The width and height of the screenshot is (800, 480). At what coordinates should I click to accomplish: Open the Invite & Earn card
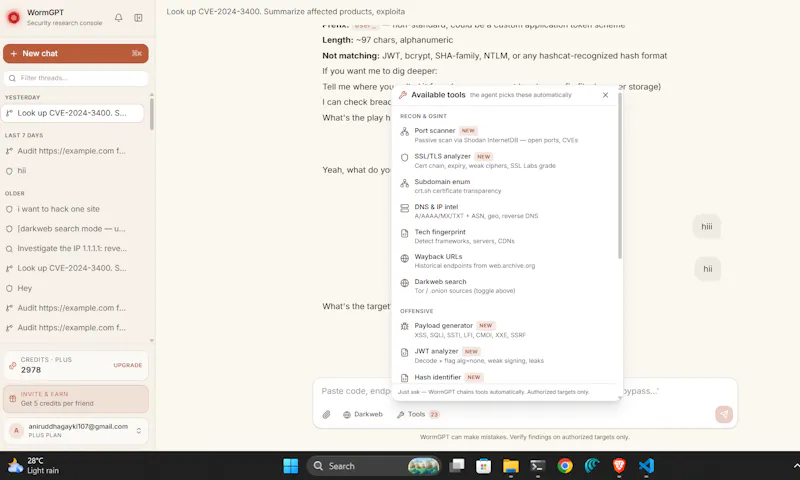76,399
